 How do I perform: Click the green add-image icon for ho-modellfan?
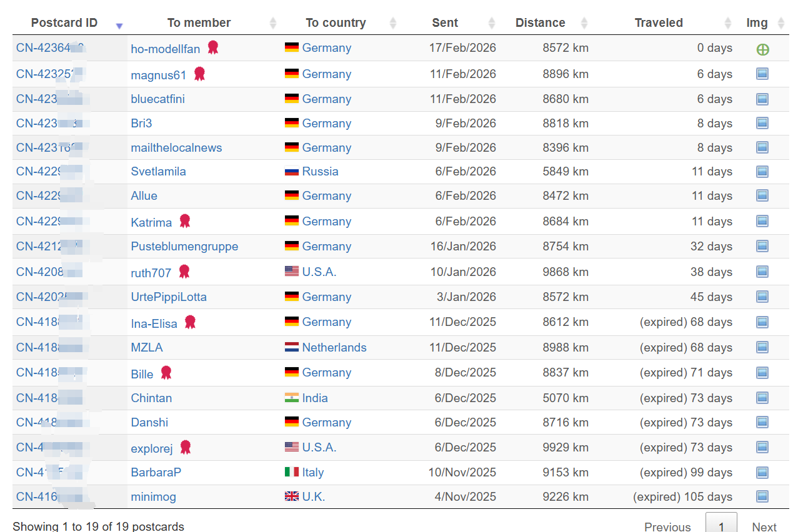[762, 49]
